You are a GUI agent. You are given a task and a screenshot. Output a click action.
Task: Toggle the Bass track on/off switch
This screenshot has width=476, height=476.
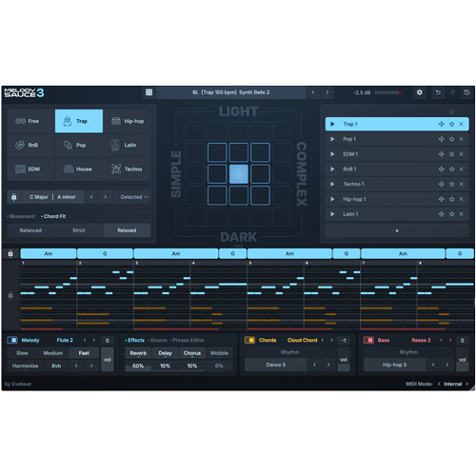(x=368, y=340)
